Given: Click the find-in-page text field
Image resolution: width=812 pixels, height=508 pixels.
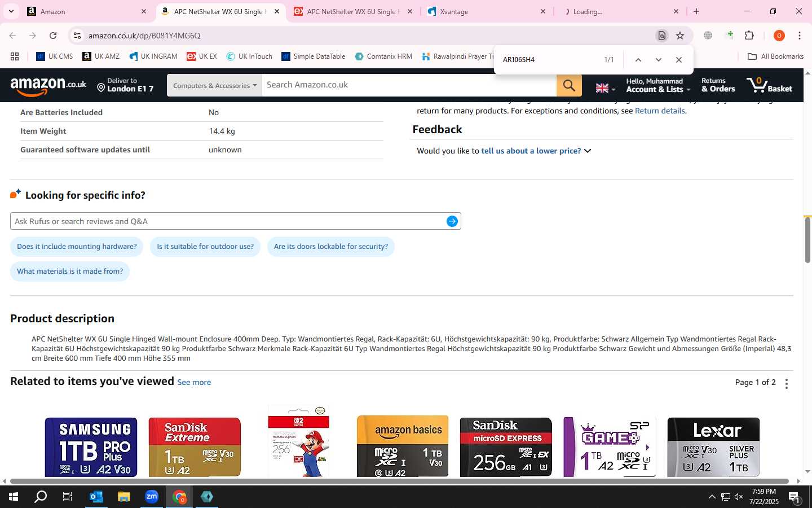Looking at the screenshot, I should click(547, 60).
